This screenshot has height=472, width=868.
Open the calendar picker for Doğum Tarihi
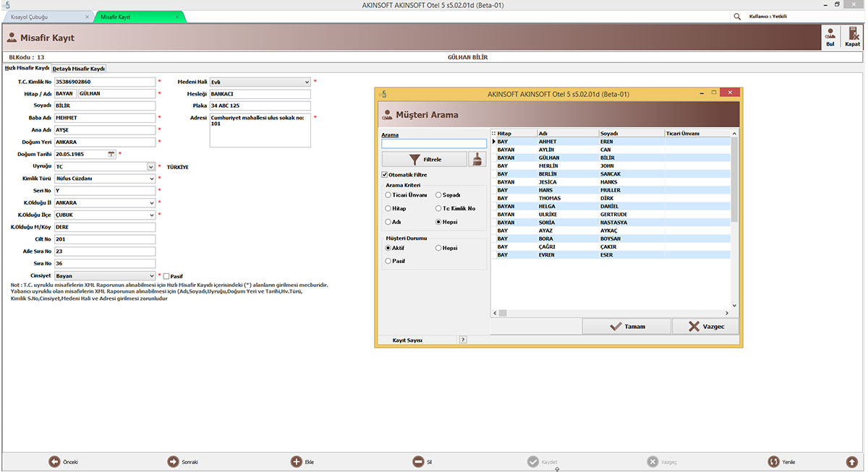pos(111,154)
